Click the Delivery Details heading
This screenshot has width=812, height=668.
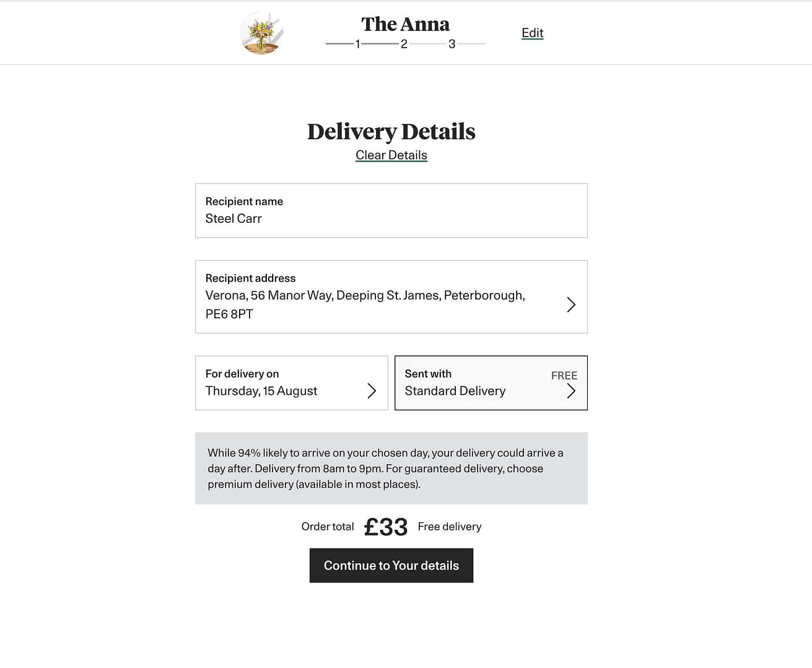pyautogui.click(x=391, y=132)
